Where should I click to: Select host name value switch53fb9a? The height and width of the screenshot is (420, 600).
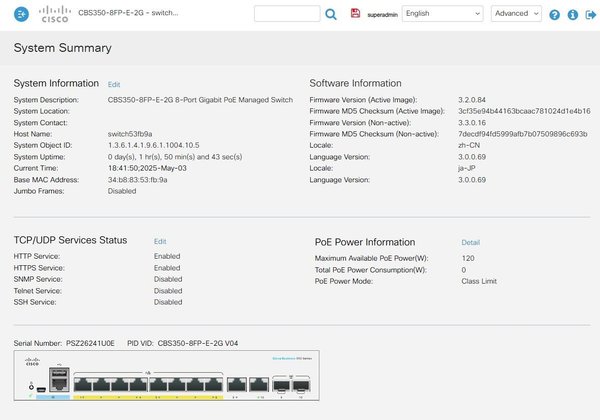pyautogui.click(x=130, y=134)
